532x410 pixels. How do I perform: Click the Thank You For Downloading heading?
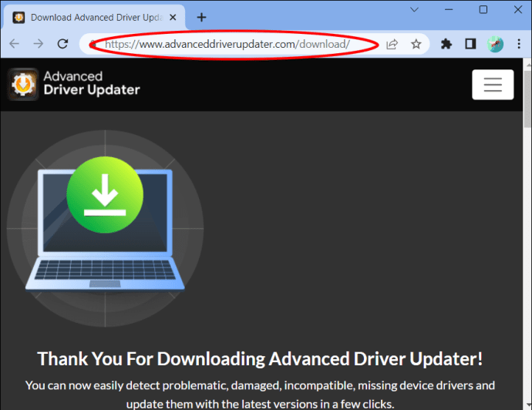click(x=260, y=359)
